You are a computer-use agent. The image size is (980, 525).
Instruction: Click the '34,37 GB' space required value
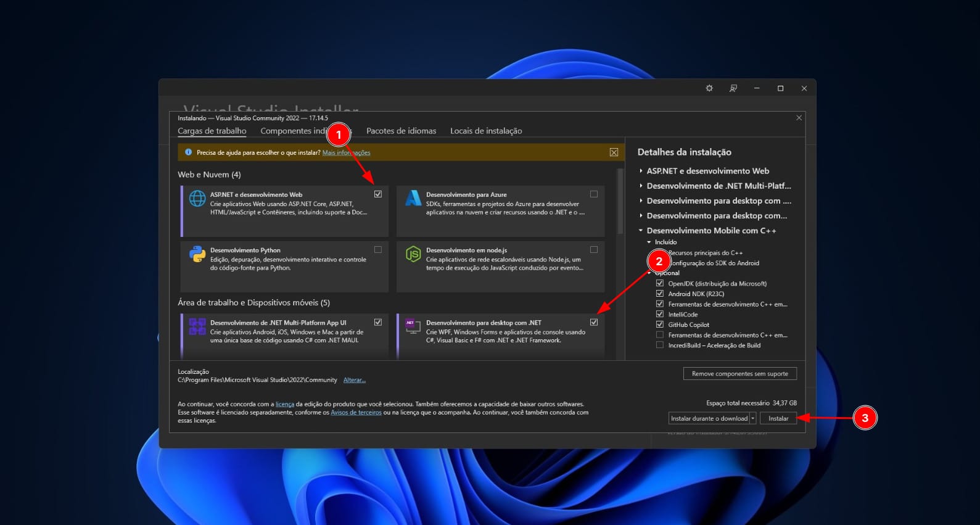tap(784, 403)
